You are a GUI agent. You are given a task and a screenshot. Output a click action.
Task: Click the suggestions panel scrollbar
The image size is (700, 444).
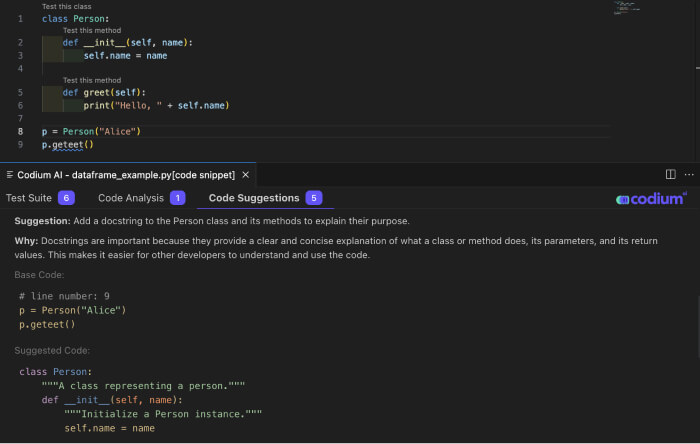(698, 326)
